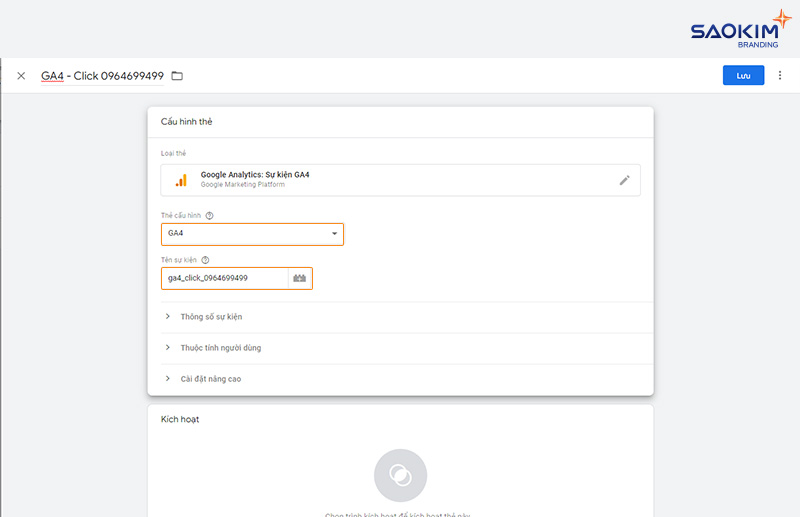800x517 pixels.
Task: Open help icon next to Tên sự kiện
Action: [205, 260]
